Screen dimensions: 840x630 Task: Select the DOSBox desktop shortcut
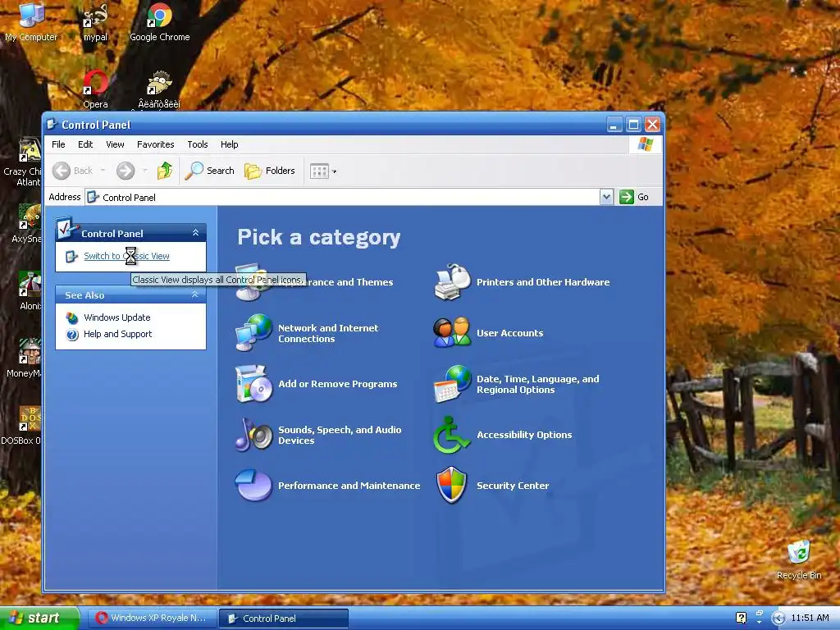21,426
